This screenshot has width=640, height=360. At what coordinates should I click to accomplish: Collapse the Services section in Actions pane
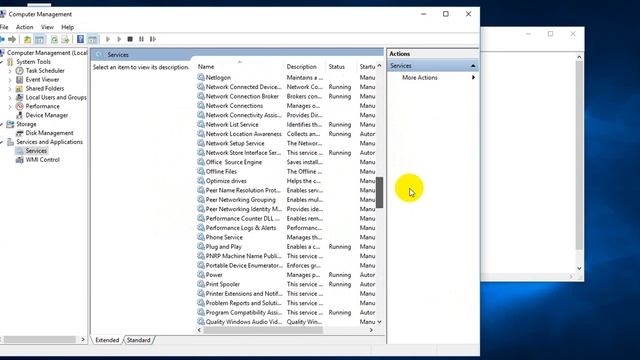(x=473, y=66)
